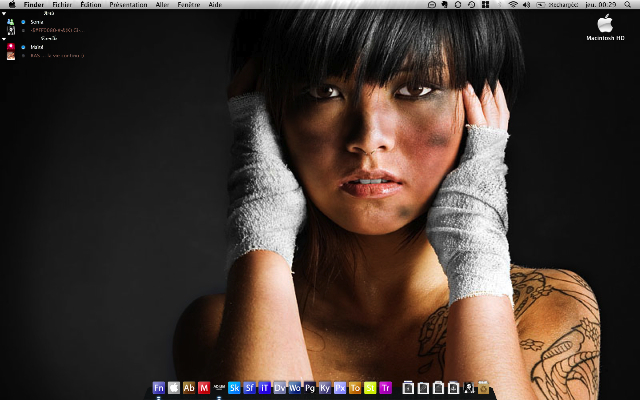Launch the Ab dock icon
The image size is (640, 400).
coord(189,387)
